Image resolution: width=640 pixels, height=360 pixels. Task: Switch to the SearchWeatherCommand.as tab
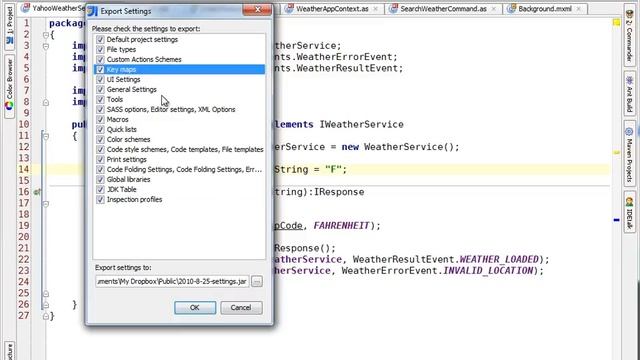pos(443,9)
